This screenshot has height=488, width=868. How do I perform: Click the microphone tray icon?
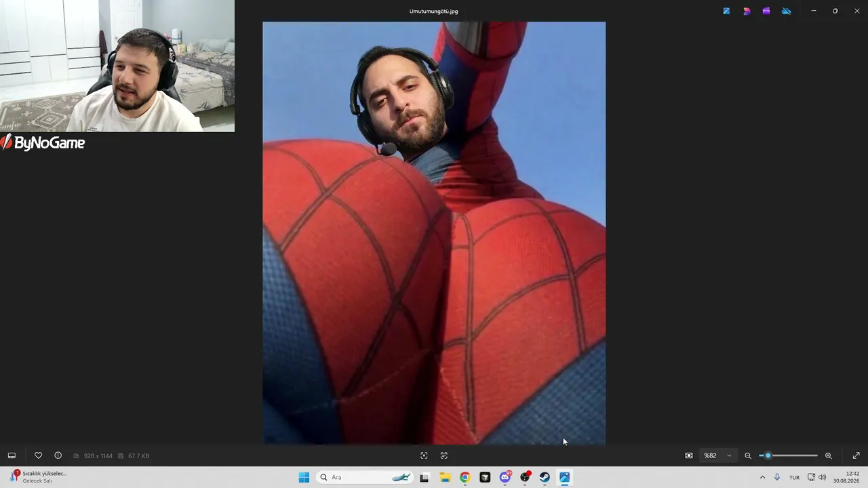coord(777,477)
